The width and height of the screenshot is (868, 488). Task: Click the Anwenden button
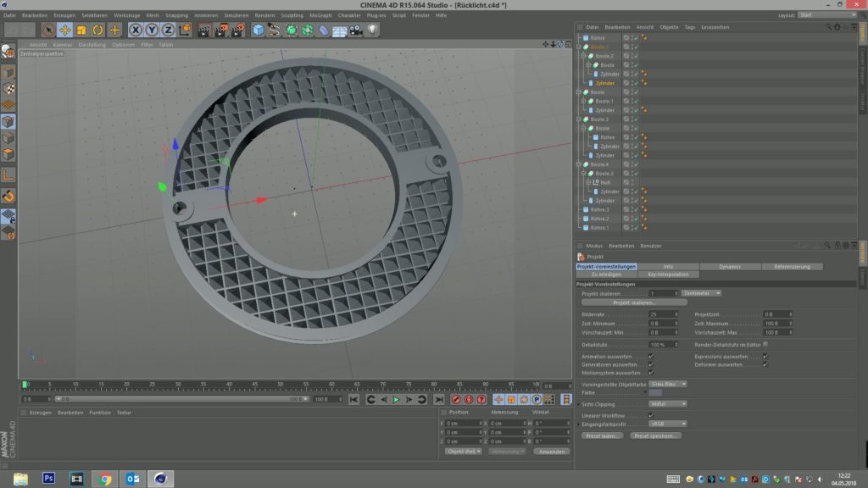552,452
